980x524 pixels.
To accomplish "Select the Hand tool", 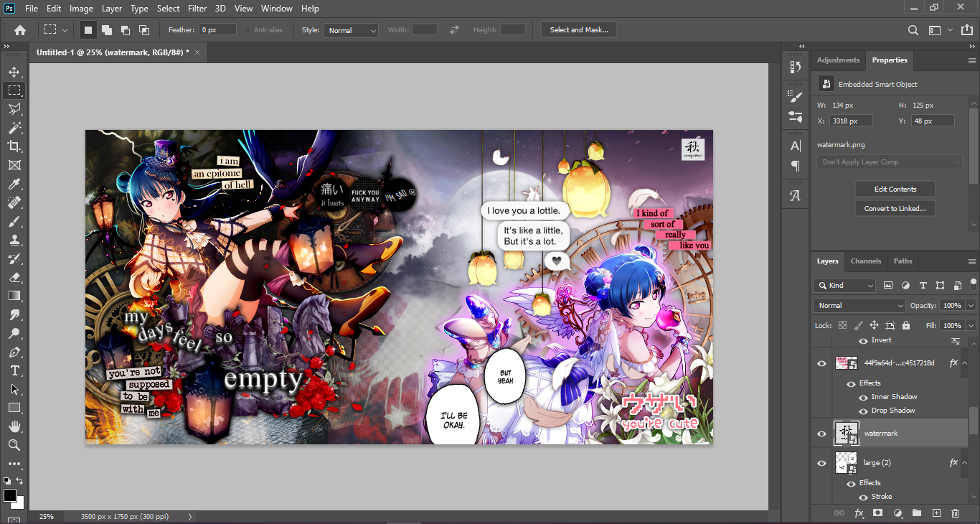I will (x=14, y=426).
